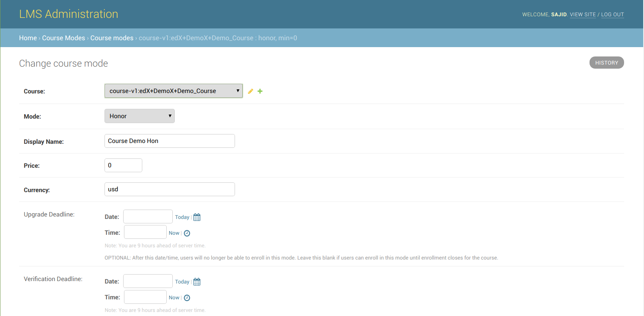This screenshot has height=316, width=644.
Task: Open Course modes list breadcrumb link
Action: [x=112, y=38]
